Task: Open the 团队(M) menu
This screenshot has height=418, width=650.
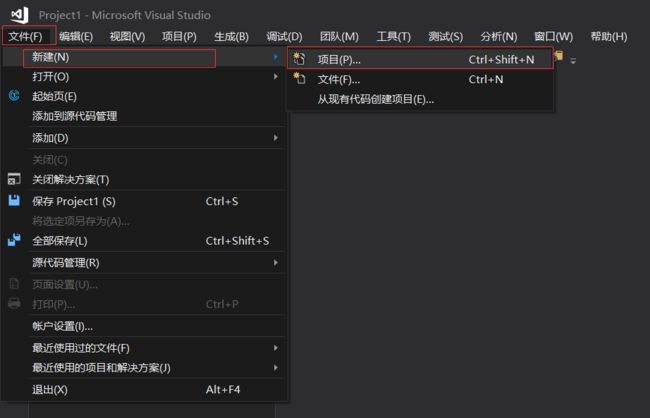Action: (339, 36)
